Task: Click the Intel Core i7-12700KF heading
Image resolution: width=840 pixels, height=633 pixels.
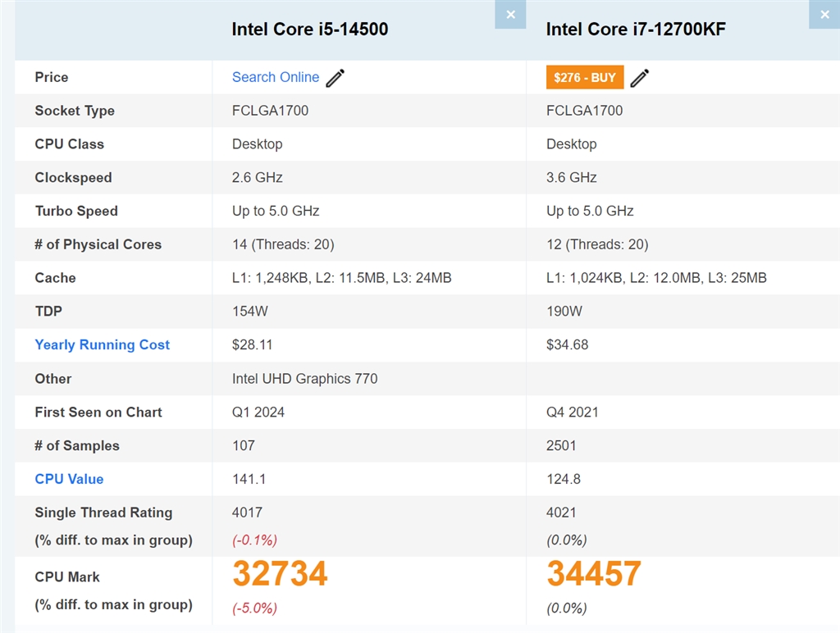Action: pos(636,30)
